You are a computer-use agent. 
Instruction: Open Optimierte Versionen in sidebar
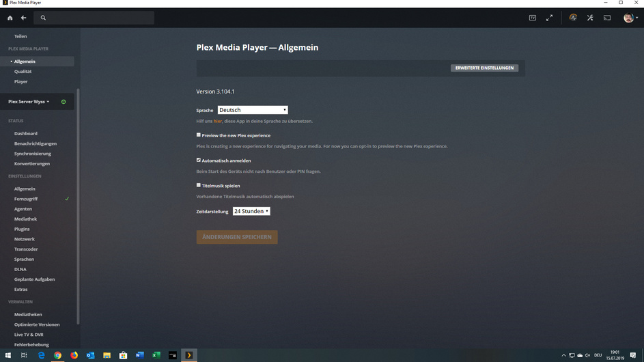(37, 324)
